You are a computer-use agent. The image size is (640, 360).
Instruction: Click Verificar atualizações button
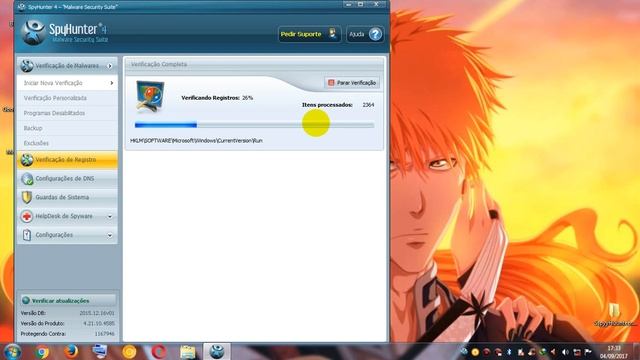pyautogui.click(x=68, y=300)
